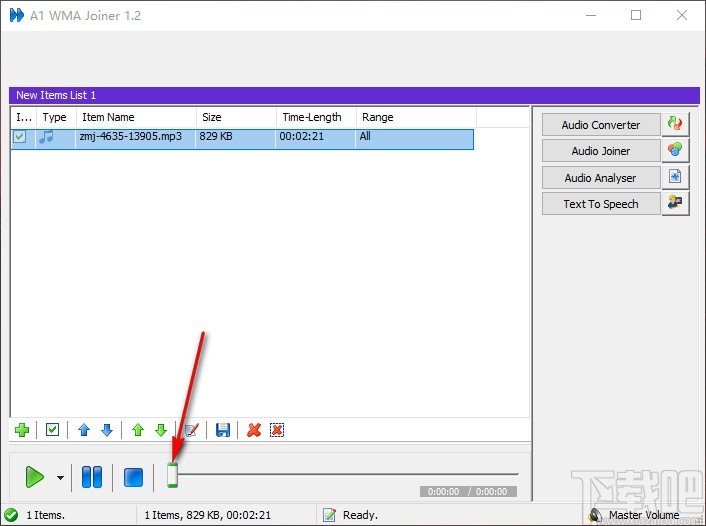Open the edit item notepad icon
The width and height of the screenshot is (706, 526).
(192, 430)
